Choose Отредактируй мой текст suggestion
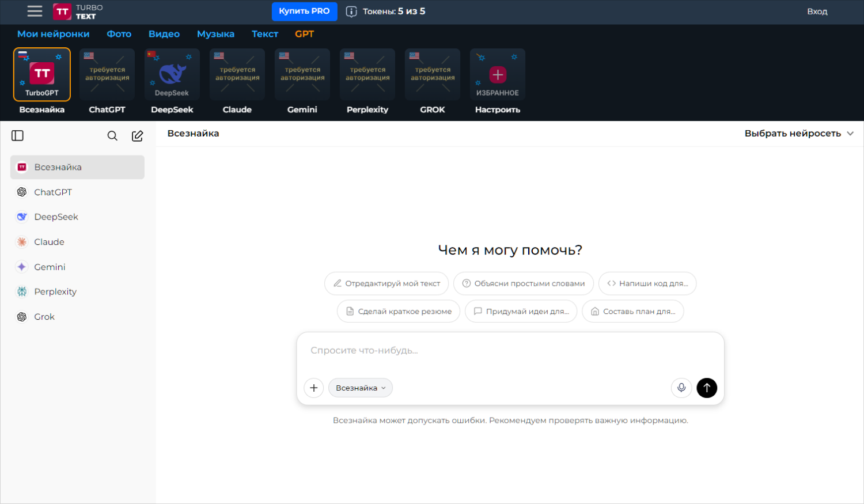Image resolution: width=864 pixels, height=504 pixels. (x=386, y=283)
